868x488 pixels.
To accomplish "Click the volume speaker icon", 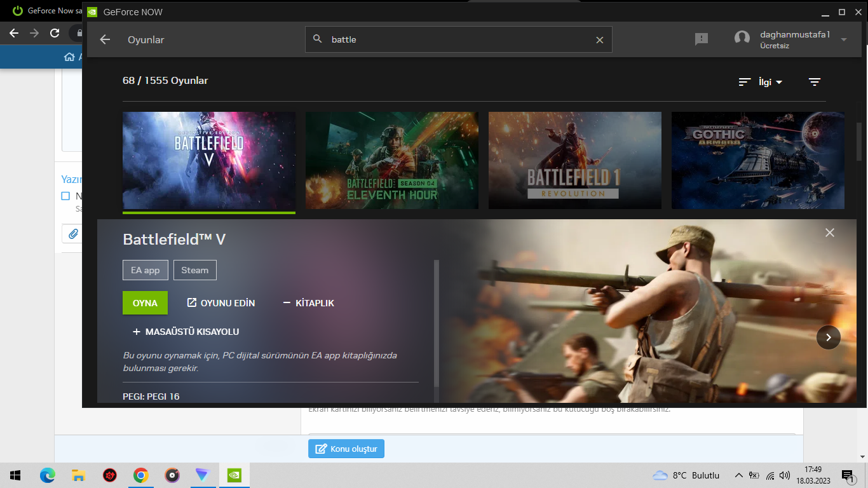I will click(785, 475).
